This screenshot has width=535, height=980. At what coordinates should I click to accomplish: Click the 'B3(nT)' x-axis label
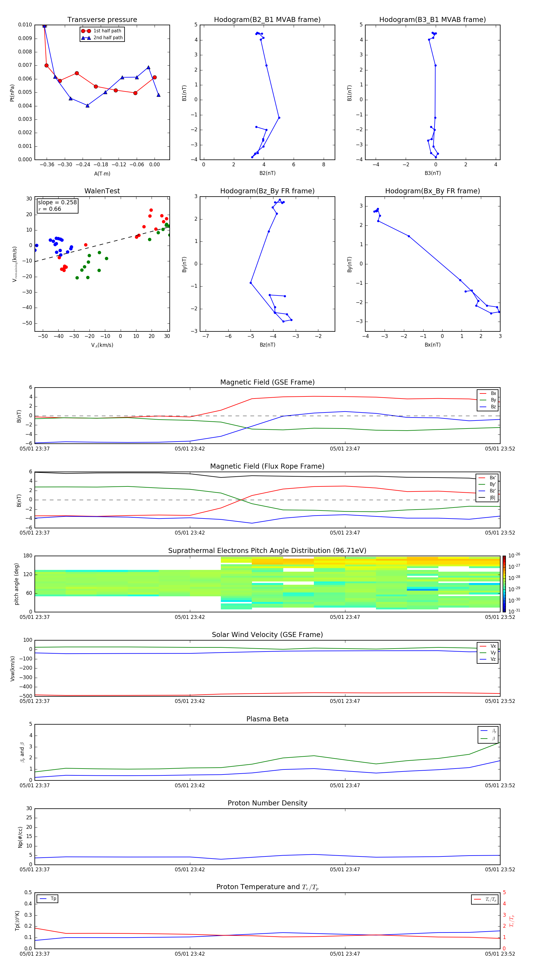point(432,173)
